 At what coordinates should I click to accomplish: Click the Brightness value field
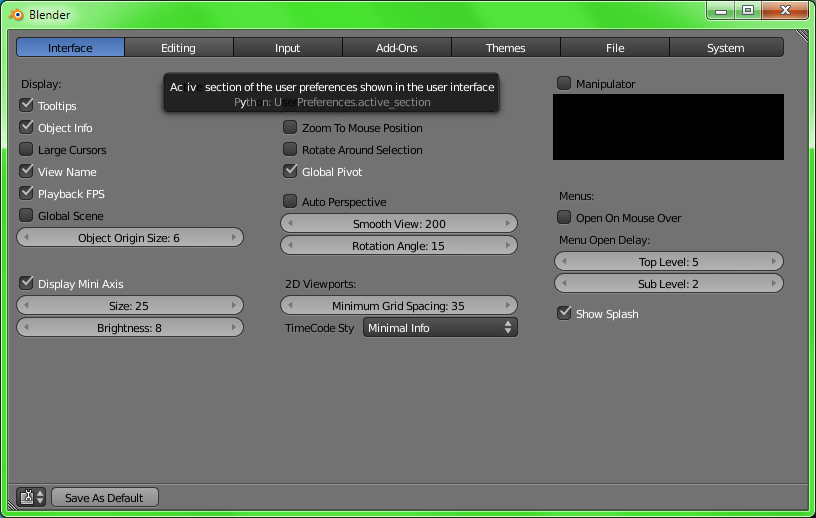point(130,327)
